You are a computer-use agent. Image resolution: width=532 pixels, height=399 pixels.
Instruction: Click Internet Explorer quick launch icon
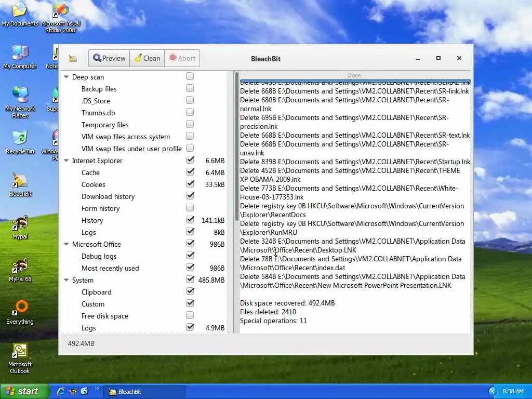[x=61, y=391]
